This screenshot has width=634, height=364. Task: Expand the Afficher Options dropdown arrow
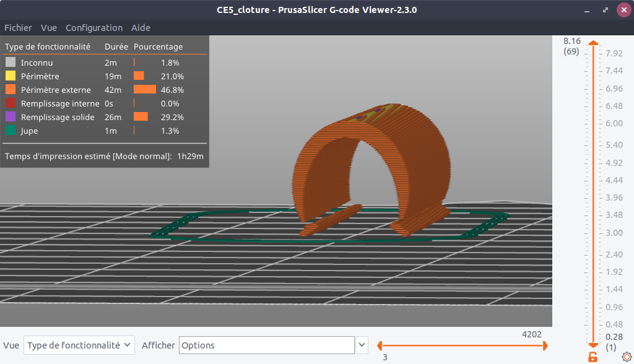(362, 345)
